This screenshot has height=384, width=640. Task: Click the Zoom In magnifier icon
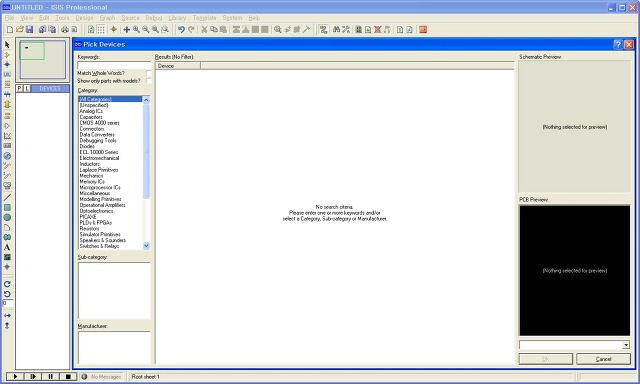coord(136,29)
